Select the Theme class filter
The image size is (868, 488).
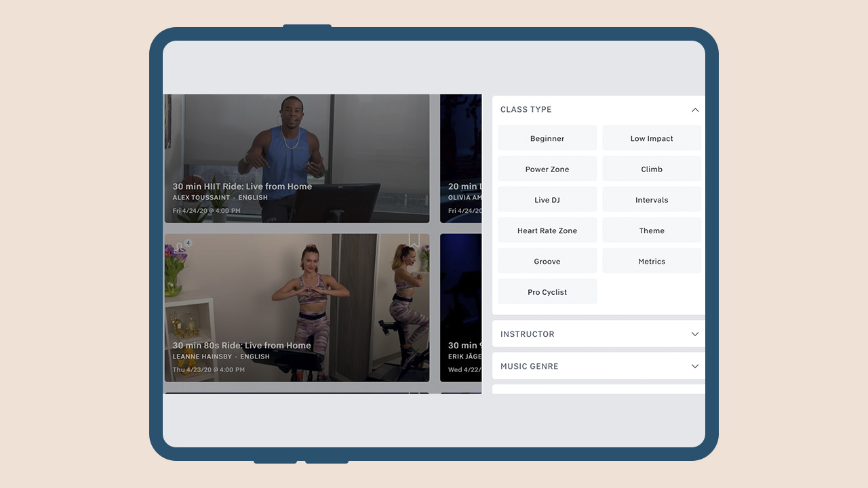pyautogui.click(x=652, y=230)
